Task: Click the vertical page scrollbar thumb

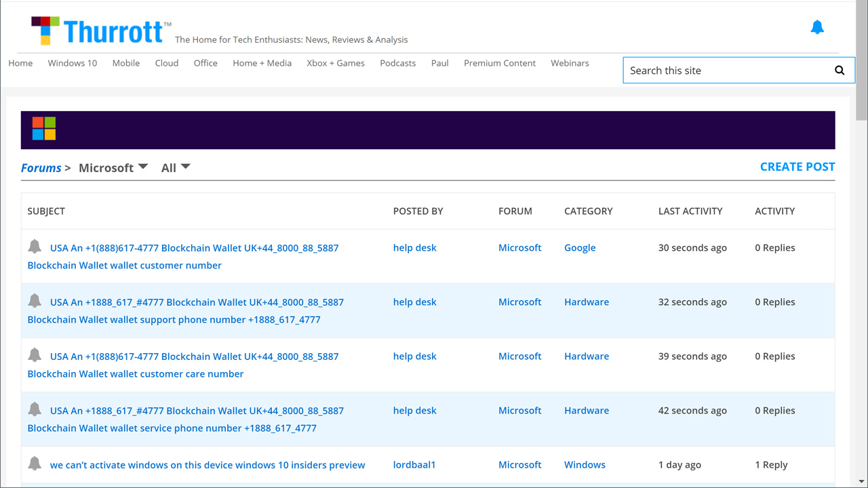Action: click(x=861, y=61)
